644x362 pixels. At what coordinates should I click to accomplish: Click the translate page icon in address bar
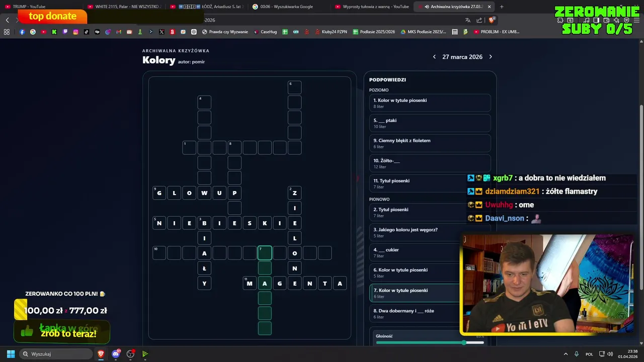[x=468, y=20]
